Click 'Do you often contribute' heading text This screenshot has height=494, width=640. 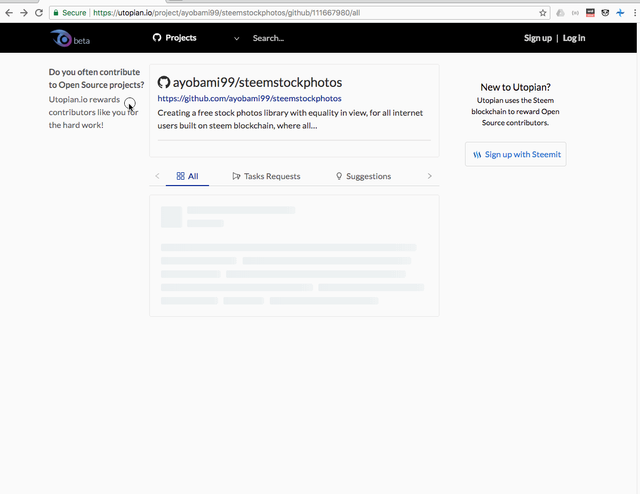[x=96, y=78]
